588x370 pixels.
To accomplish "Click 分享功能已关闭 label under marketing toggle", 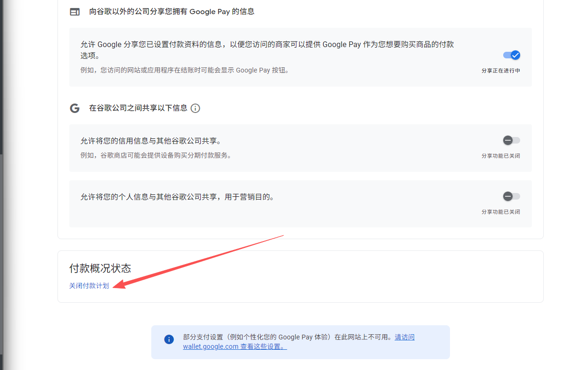I will point(500,212).
